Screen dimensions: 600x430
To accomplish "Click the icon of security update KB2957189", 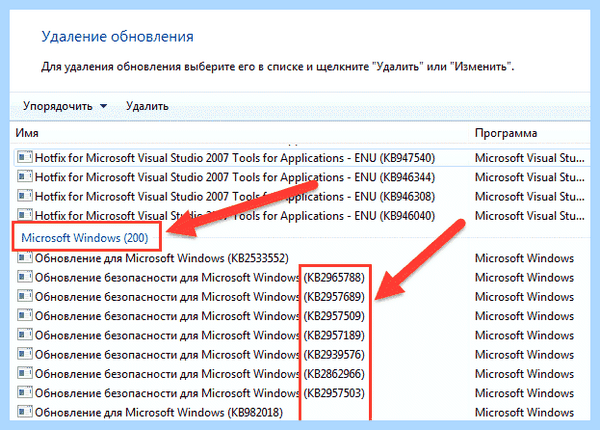I will 24,335.
